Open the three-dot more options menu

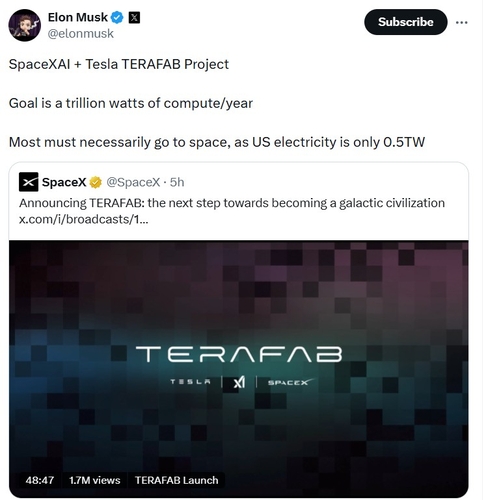[x=461, y=22]
